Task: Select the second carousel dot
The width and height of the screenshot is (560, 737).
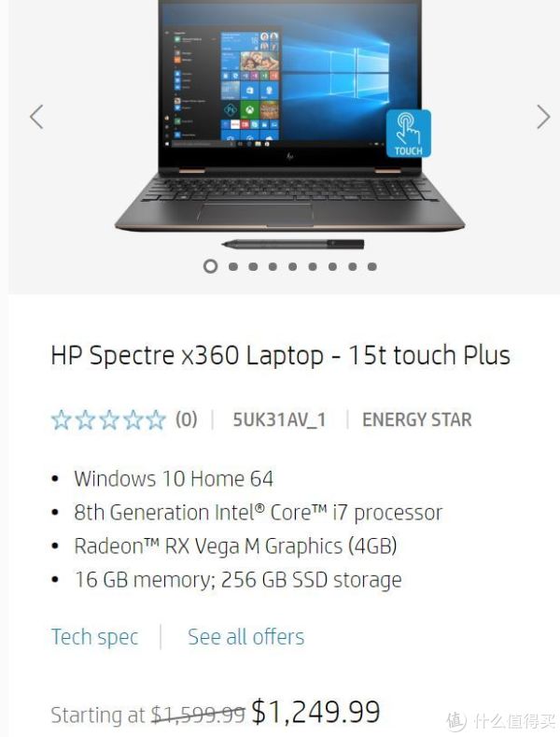Action: (x=233, y=267)
